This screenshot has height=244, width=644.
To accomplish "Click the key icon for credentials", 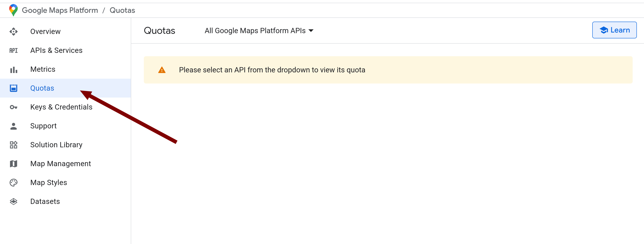I will [13, 107].
